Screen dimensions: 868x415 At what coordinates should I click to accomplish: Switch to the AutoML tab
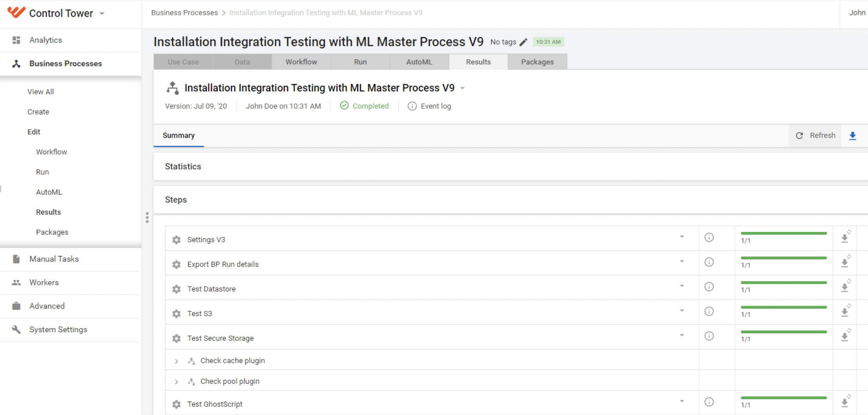(x=419, y=62)
